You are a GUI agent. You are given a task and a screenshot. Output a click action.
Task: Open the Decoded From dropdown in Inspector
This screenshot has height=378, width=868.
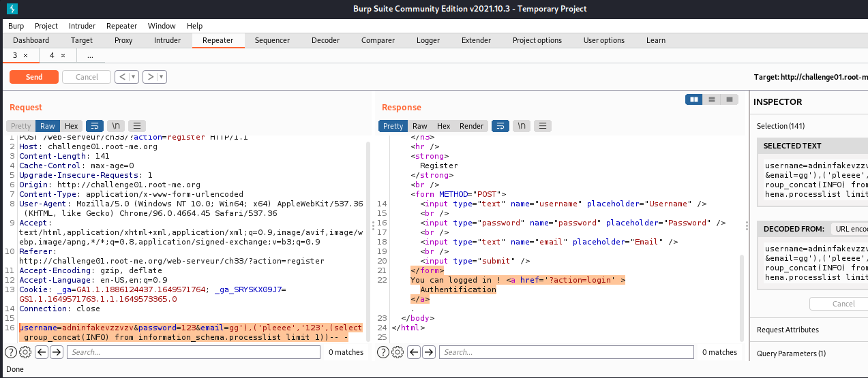(849, 230)
